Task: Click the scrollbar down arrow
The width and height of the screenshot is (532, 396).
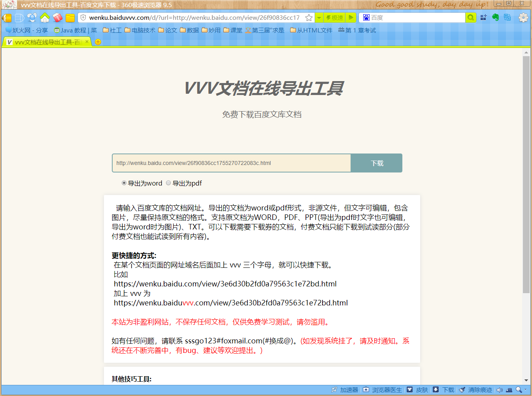Action: [x=526, y=380]
